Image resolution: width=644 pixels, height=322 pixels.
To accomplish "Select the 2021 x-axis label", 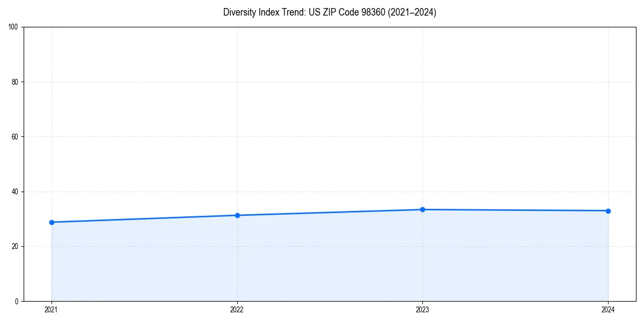I will pyautogui.click(x=52, y=309).
